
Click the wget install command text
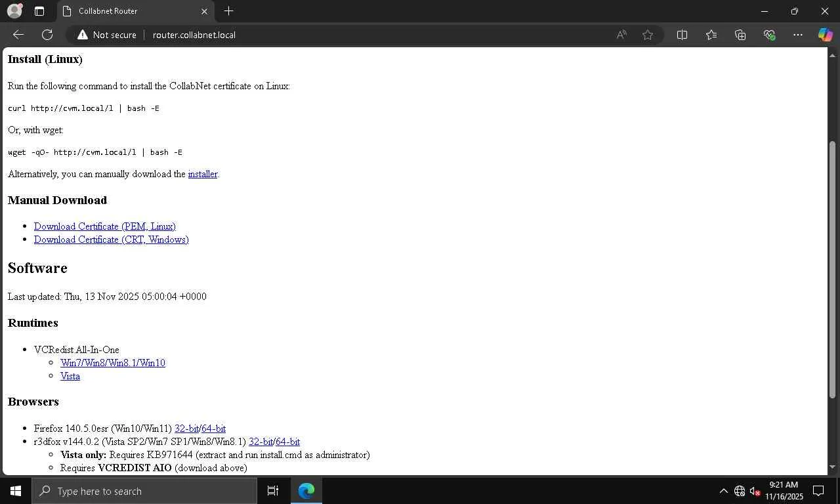(95, 152)
